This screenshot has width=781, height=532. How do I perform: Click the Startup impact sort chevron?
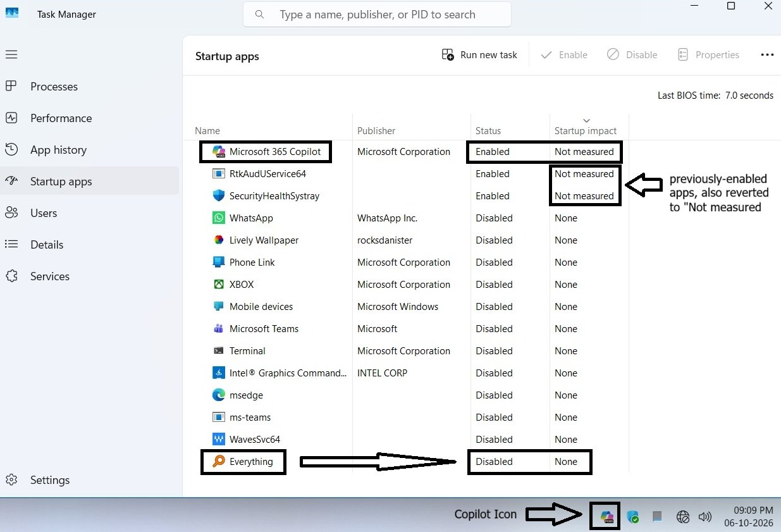[x=586, y=120]
